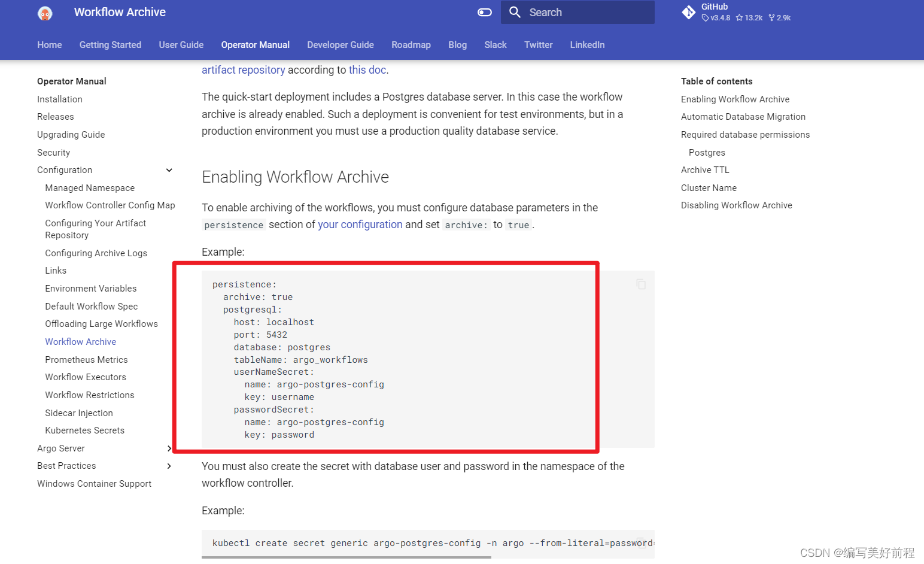
Task: Open the Upgrading Guide page
Action: (x=71, y=135)
